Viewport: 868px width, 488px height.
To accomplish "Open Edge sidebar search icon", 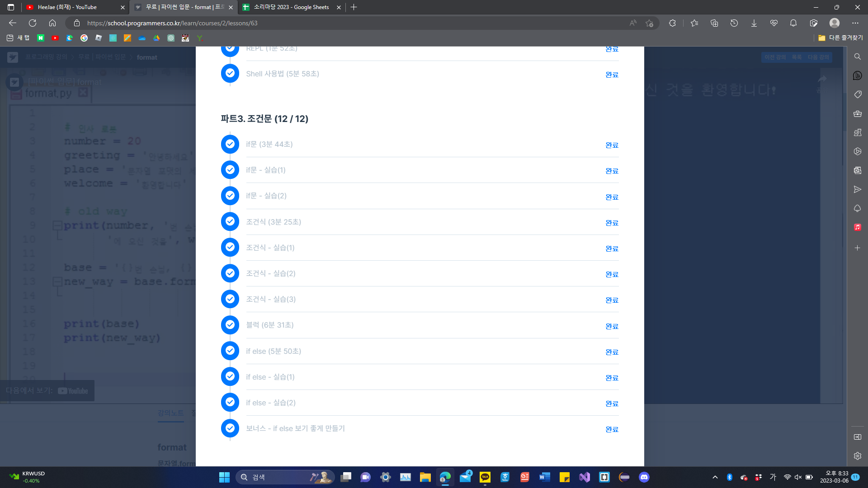I will [x=857, y=56].
